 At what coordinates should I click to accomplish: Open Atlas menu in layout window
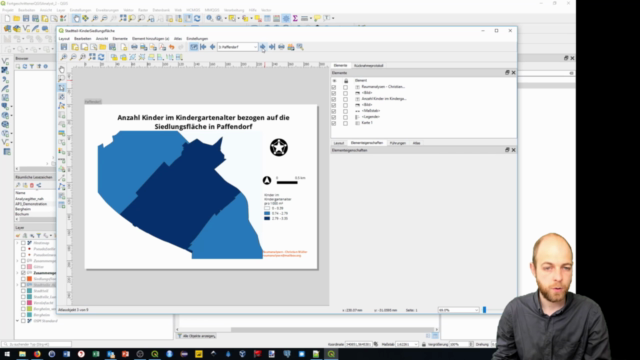pos(178,39)
